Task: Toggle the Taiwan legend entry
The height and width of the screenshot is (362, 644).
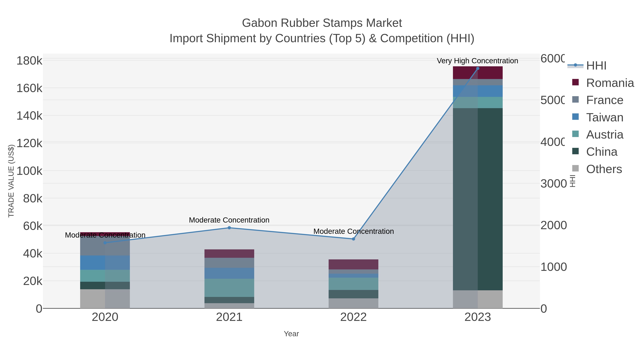Action: pyautogui.click(x=597, y=117)
